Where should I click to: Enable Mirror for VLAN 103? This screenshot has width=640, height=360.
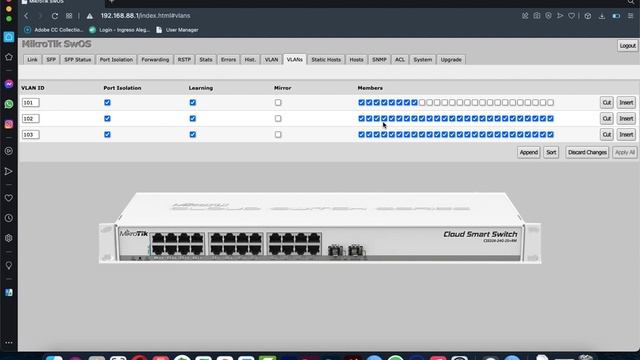[278, 134]
